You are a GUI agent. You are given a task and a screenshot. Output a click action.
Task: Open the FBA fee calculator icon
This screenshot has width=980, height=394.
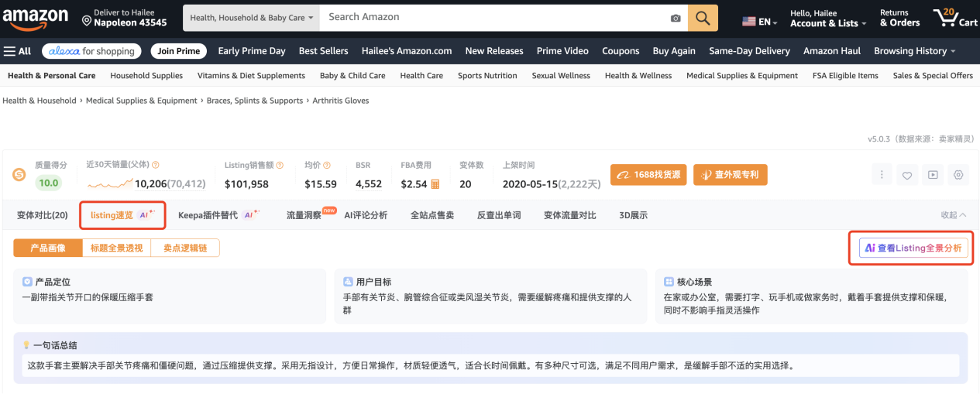(435, 184)
